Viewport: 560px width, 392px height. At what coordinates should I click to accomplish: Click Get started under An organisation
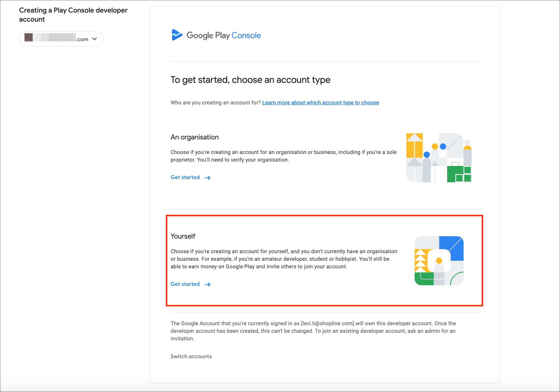point(185,177)
